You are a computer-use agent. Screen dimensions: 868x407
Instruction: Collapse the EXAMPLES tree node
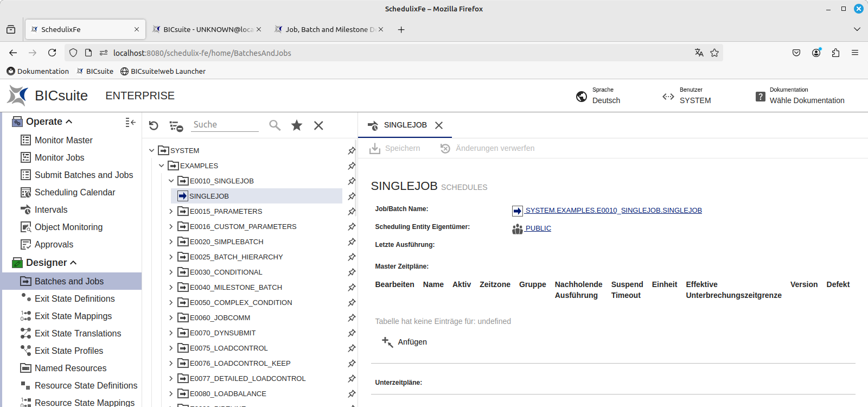[161, 166]
